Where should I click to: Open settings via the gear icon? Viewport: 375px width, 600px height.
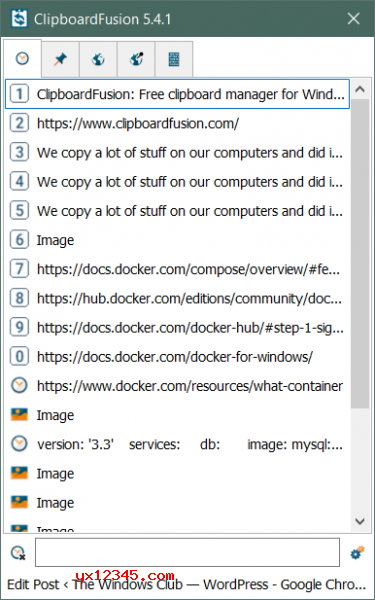[x=357, y=553]
